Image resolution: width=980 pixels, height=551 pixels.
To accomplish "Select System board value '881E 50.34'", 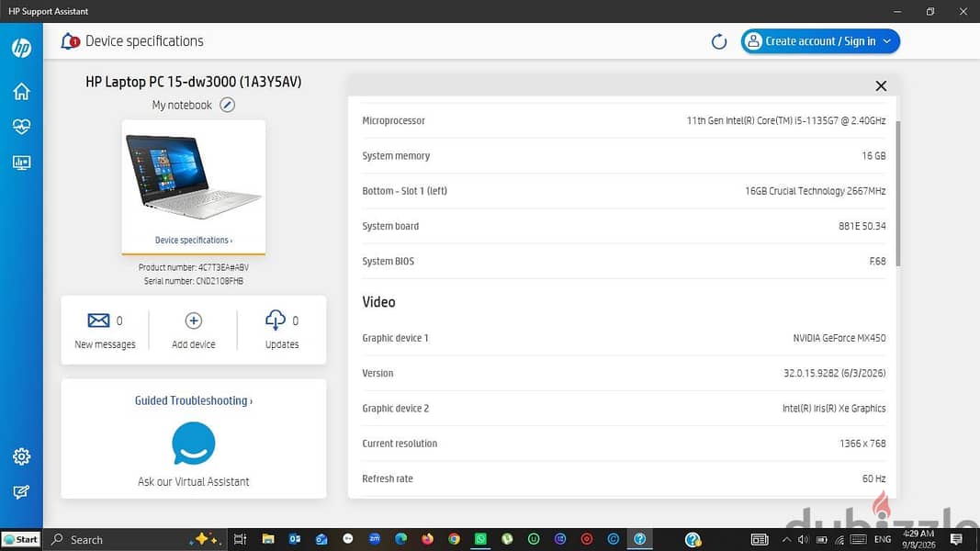I will [862, 226].
